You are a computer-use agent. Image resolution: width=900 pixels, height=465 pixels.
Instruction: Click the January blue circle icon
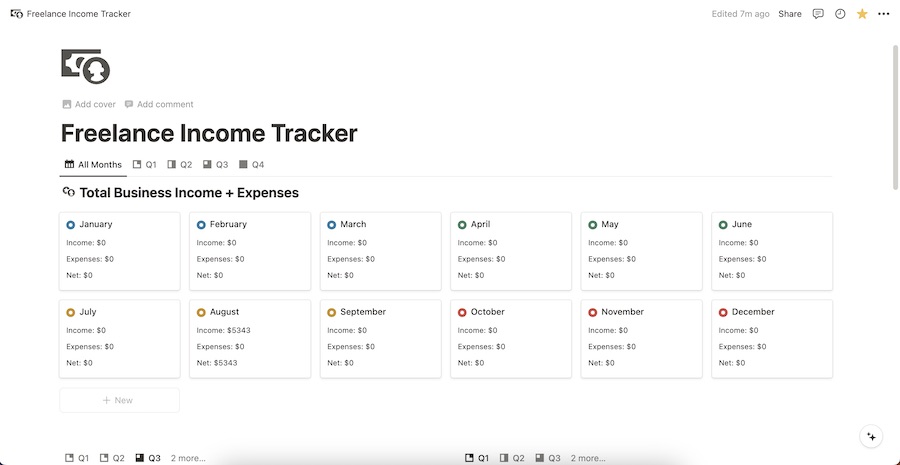[x=71, y=224]
